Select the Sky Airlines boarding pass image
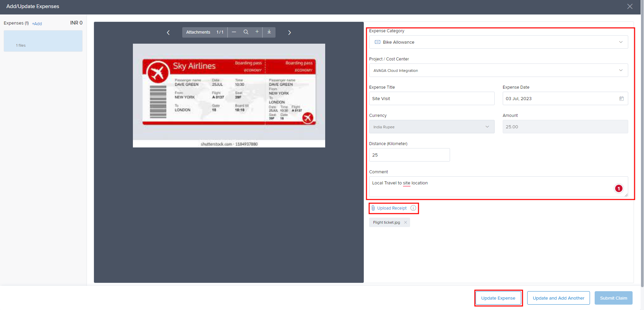This screenshot has width=644, height=310. pyautogui.click(x=229, y=95)
